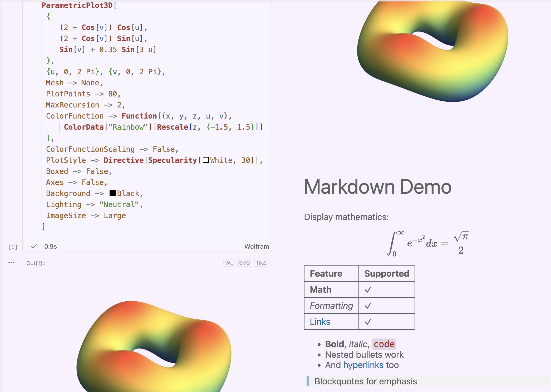
Task: Click the Feature table header
Action: [x=326, y=273]
